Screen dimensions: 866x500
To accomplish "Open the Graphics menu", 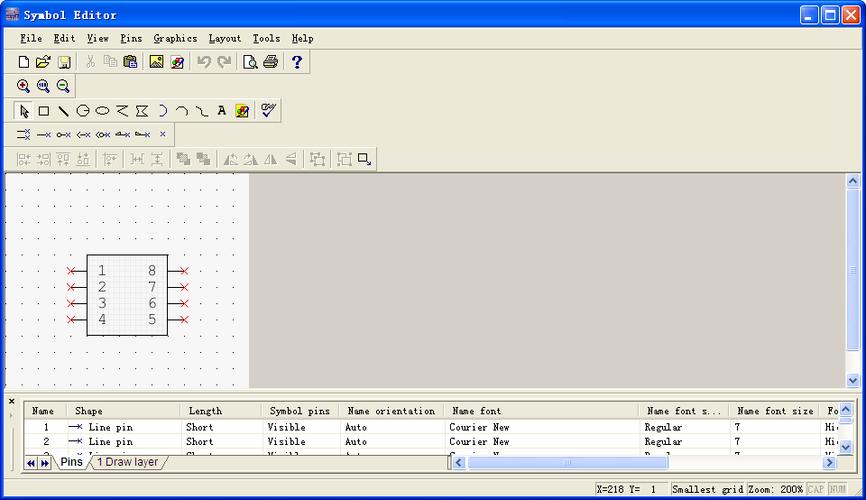I will pyautogui.click(x=175, y=38).
